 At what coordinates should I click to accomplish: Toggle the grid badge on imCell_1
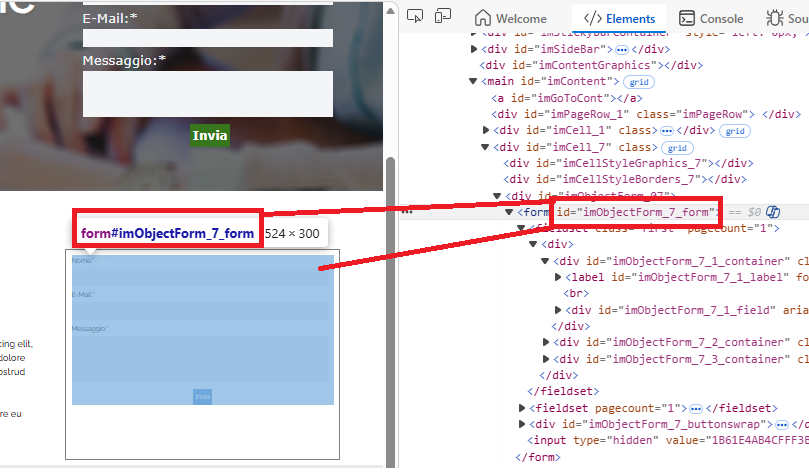735,130
